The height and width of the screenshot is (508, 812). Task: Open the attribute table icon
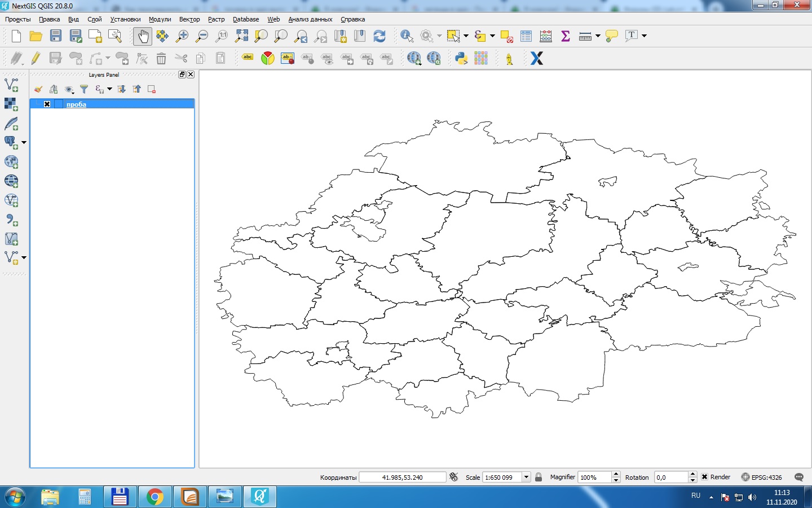click(x=526, y=36)
